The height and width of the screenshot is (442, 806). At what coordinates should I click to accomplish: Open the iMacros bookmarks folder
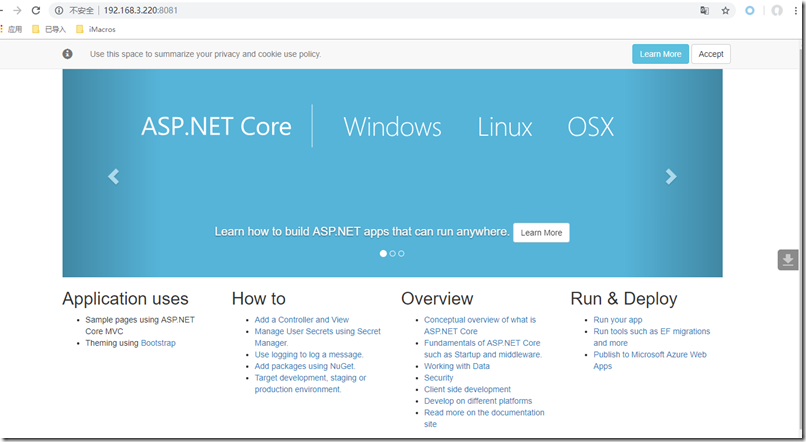pos(96,29)
